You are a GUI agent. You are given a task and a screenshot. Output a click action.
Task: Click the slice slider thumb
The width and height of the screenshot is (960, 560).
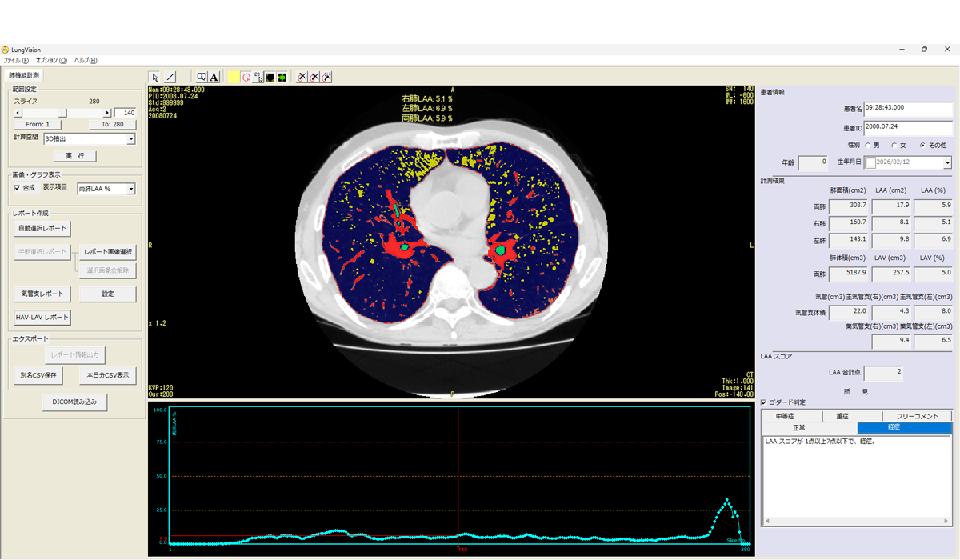click(63, 113)
